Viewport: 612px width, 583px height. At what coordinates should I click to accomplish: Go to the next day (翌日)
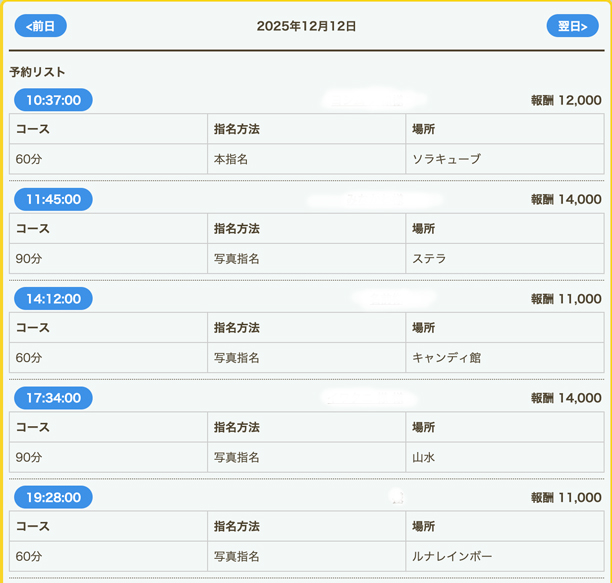572,26
